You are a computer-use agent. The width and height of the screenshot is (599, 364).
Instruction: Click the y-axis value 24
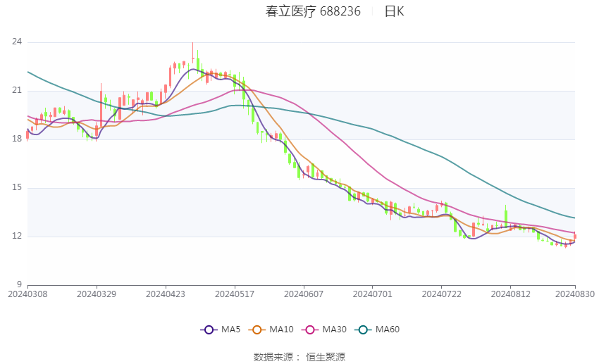17,42
